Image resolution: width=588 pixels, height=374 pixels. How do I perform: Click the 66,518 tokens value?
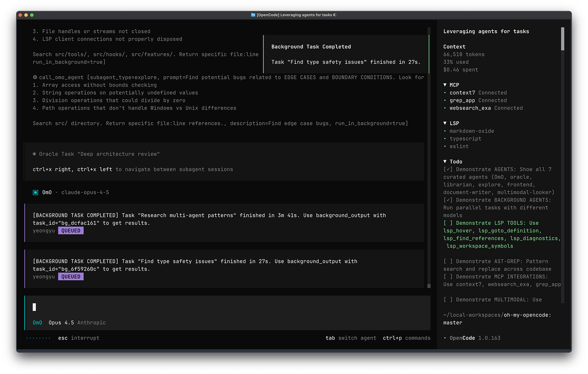464,55
